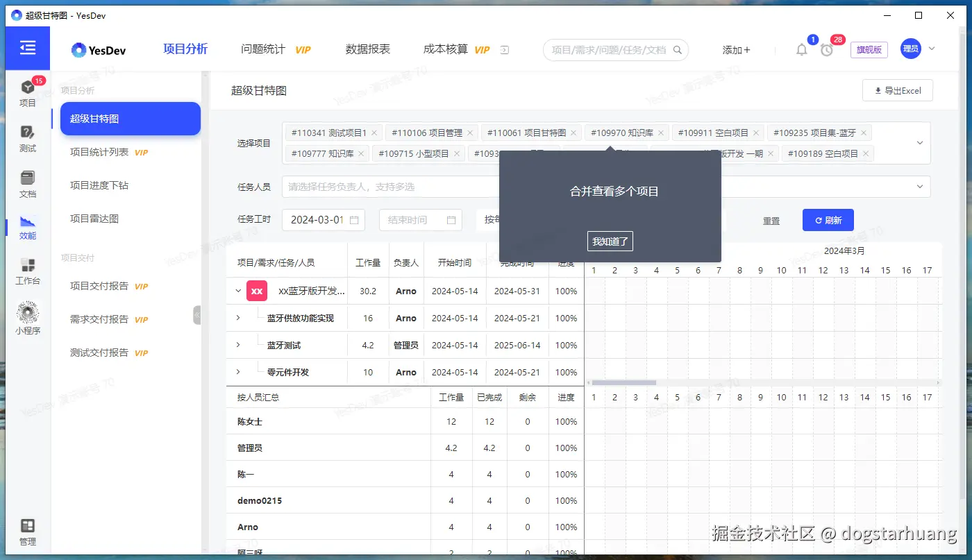The width and height of the screenshot is (972, 560).
Task: Switch to the 问题统计 tab
Action: point(263,49)
